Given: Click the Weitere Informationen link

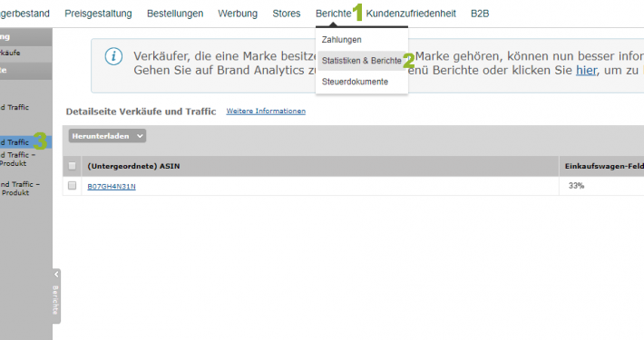Looking at the screenshot, I should pyautogui.click(x=266, y=111).
